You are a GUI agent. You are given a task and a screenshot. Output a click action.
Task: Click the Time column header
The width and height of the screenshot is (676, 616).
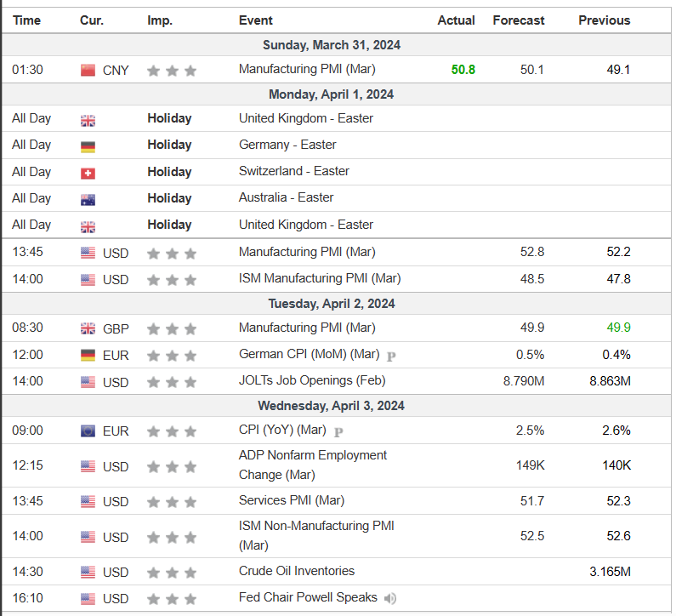[26, 20]
